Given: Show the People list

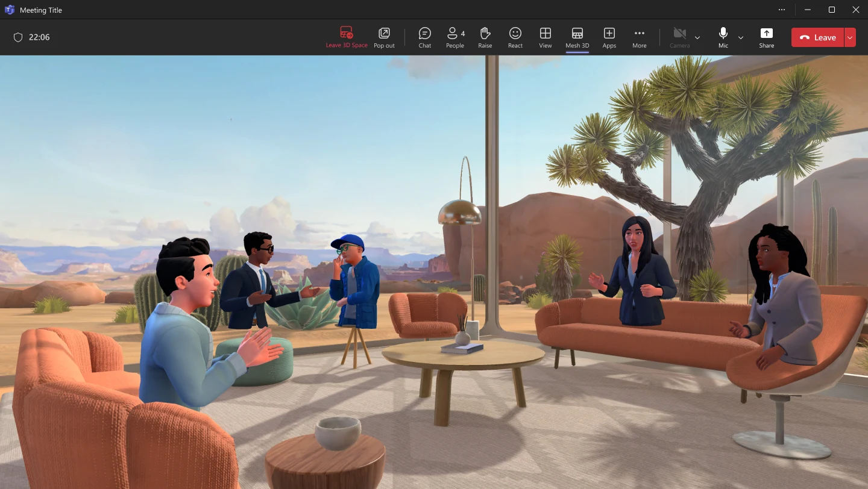Looking at the screenshot, I should [455, 37].
